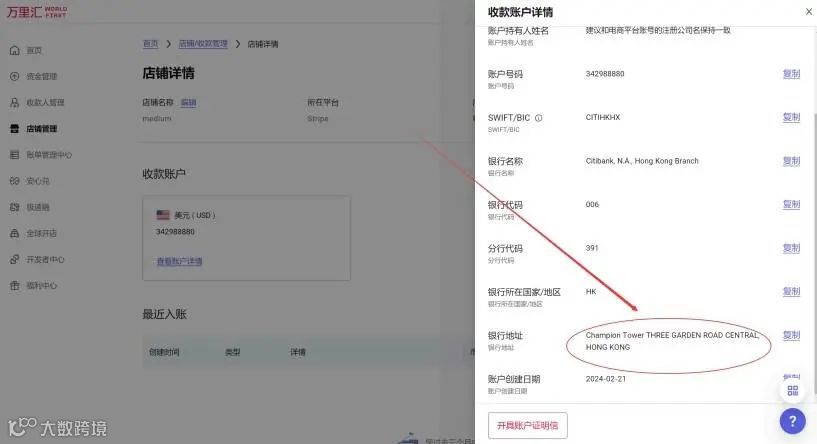817x444 pixels.
Task: Click the 开具账户证明信 button
Action: (x=527, y=425)
